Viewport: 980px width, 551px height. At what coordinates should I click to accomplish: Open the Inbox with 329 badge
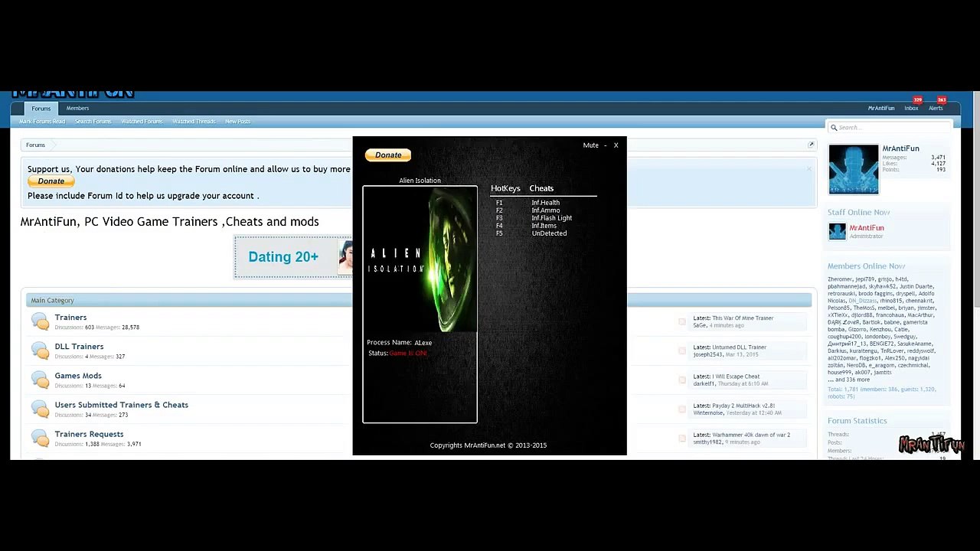(911, 109)
